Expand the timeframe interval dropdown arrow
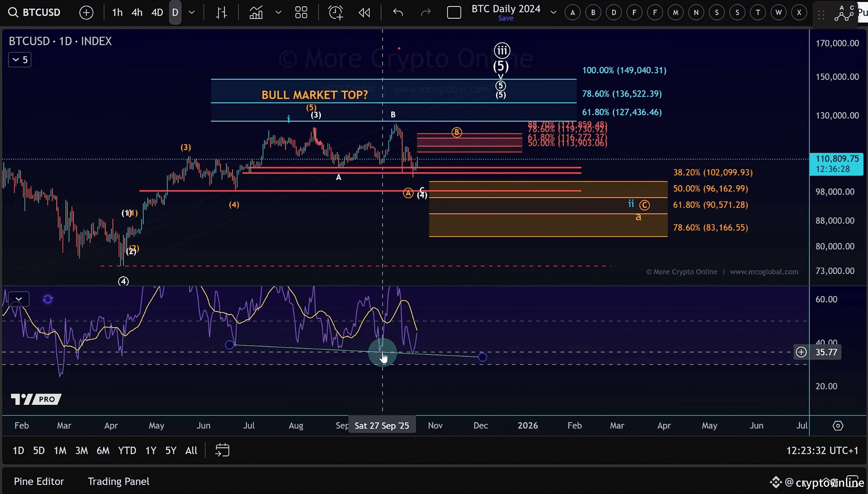868x494 pixels. (x=192, y=12)
